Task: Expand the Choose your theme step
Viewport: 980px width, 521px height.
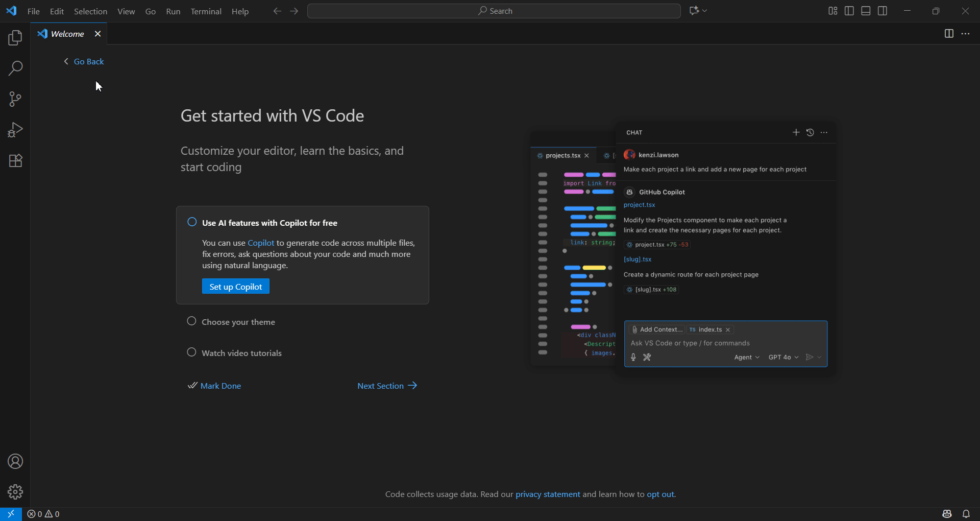Action: coord(238,322)
